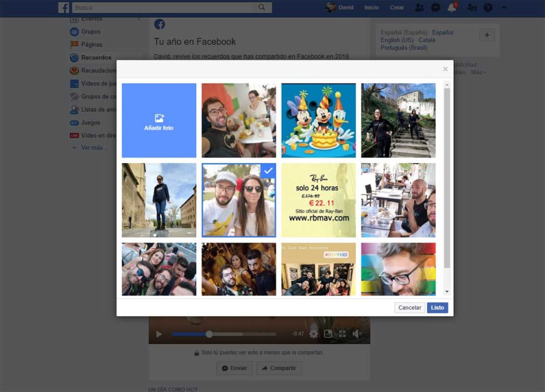Click the plus button to add a language

coord(487,35)
